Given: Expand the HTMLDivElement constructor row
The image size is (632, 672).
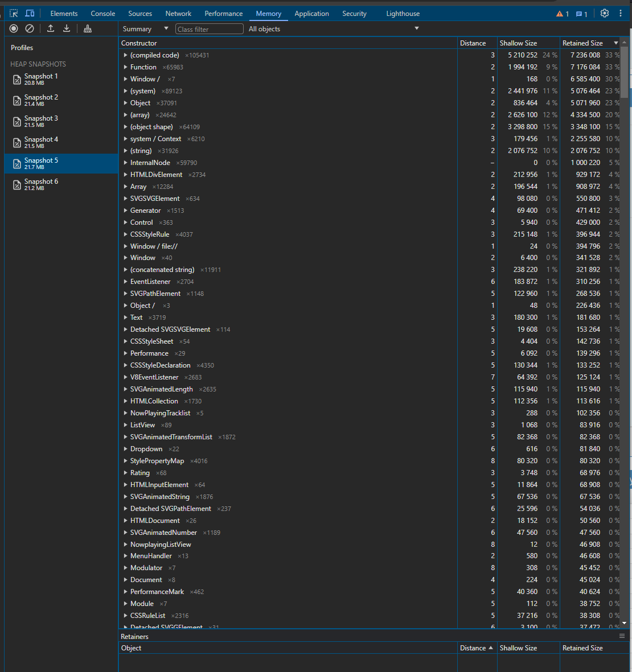Looking at the screenshot, I should click(125, 175).
